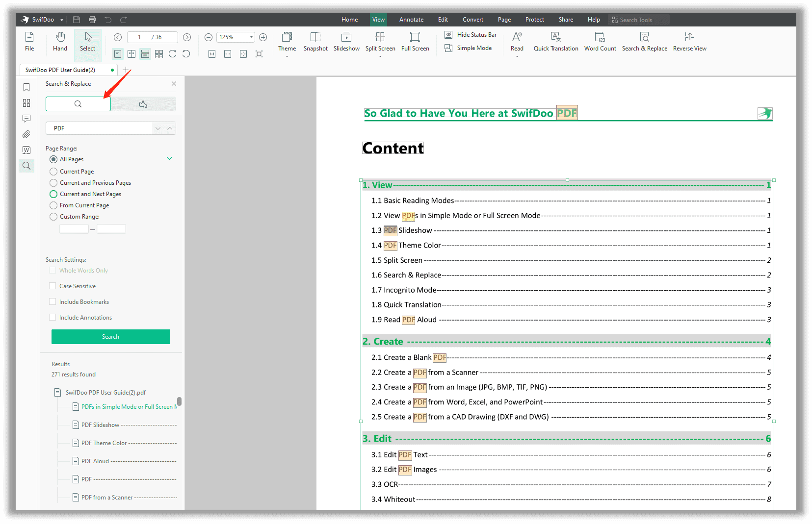This screenshot has width=812, height=524.
Task: Open the File menu icon
Action: coord(29,42)
